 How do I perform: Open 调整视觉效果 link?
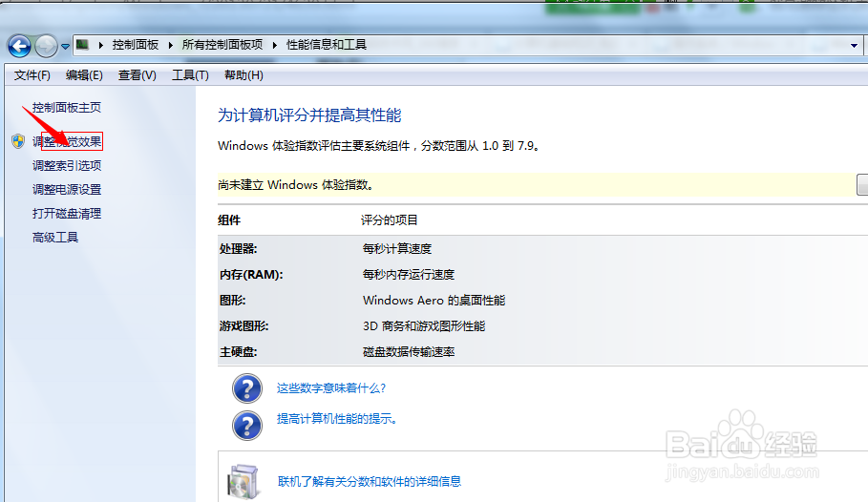click(x=67, y=141)
